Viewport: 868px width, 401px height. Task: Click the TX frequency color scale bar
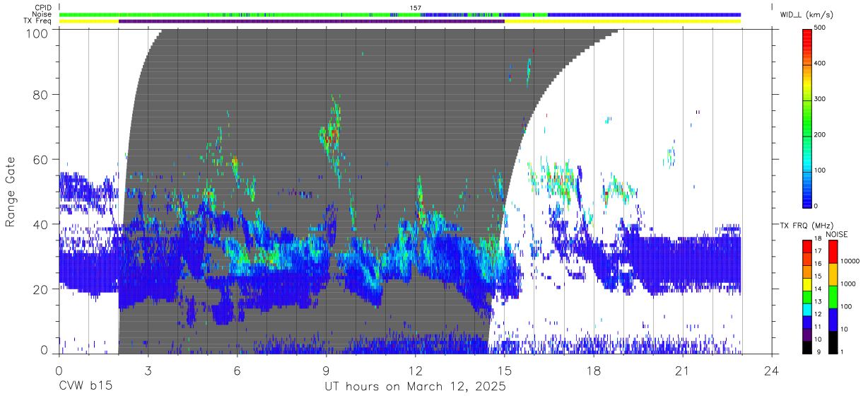[x=808, y=296]
